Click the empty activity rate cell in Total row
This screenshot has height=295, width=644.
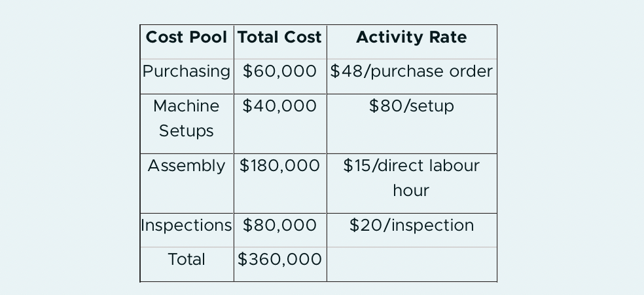(x=412, y=265)
